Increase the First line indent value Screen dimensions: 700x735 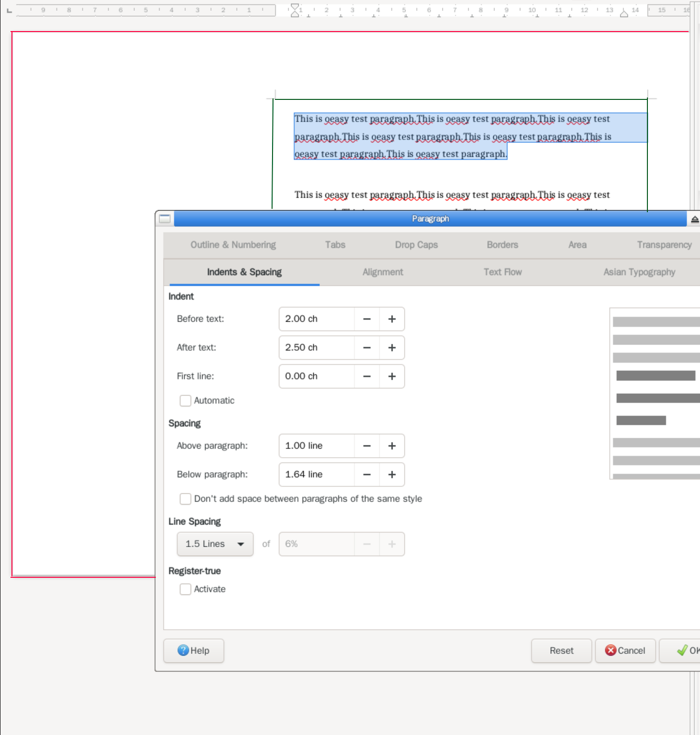(x=392, y=376)
